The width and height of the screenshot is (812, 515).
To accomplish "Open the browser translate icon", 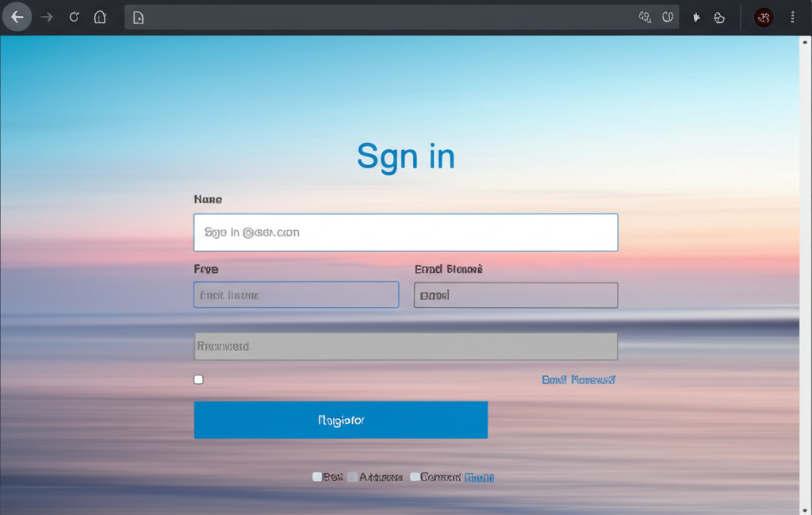I will point(644,17).
